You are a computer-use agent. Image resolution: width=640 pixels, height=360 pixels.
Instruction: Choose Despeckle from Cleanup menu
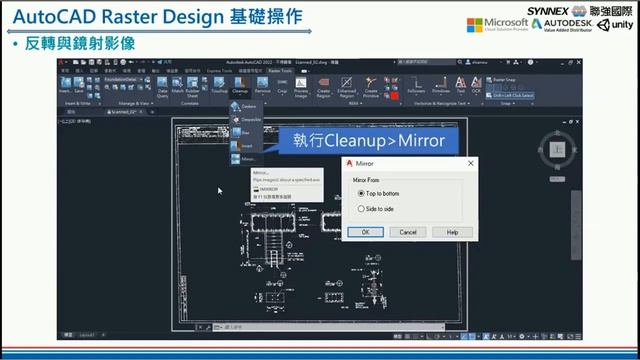click(245, 120)
